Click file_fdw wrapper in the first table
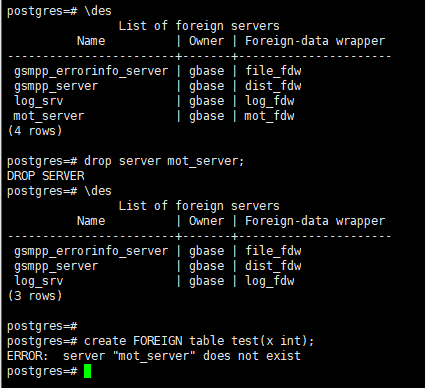This screenshot has width=425, height=388. [x=273, y=71]
